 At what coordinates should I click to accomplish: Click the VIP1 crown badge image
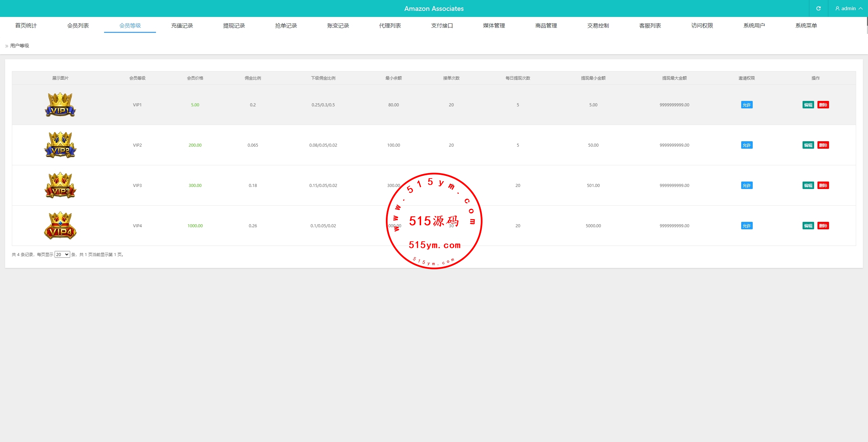tap(60, 105)
